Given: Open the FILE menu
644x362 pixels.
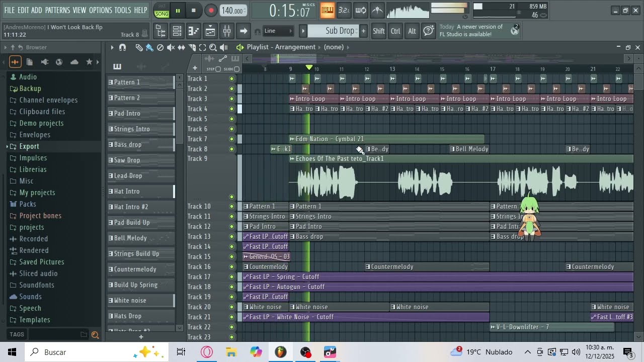Looking at the screenshot, I should (x=9, y=10).
